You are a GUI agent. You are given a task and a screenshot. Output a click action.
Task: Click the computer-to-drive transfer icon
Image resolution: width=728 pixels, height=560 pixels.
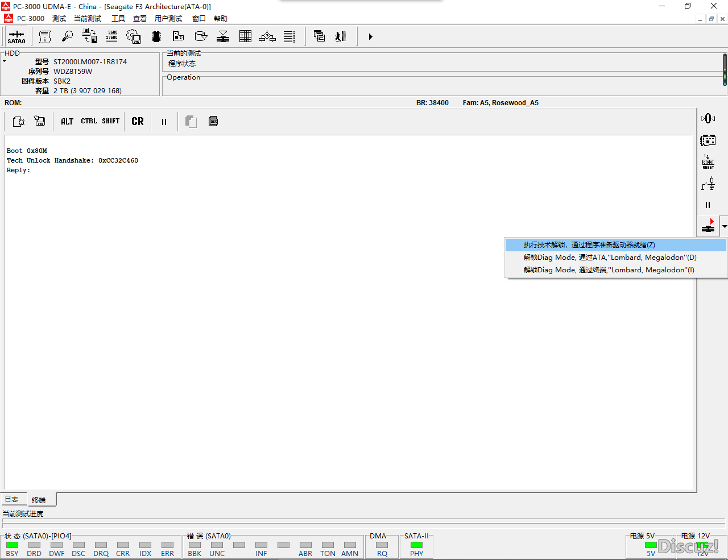click(x=89, y=36)
